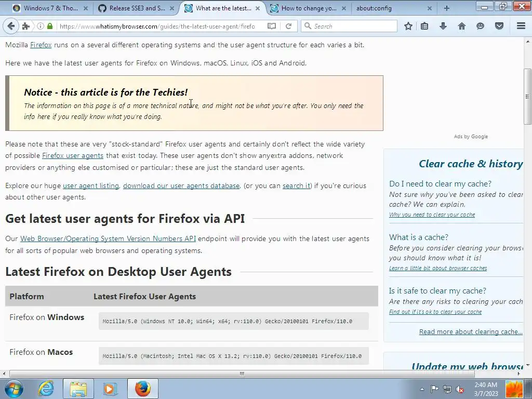This screenshot has height=399, width=532.
Task: Click the muted volume tray icon
Action: click(460, 389)
